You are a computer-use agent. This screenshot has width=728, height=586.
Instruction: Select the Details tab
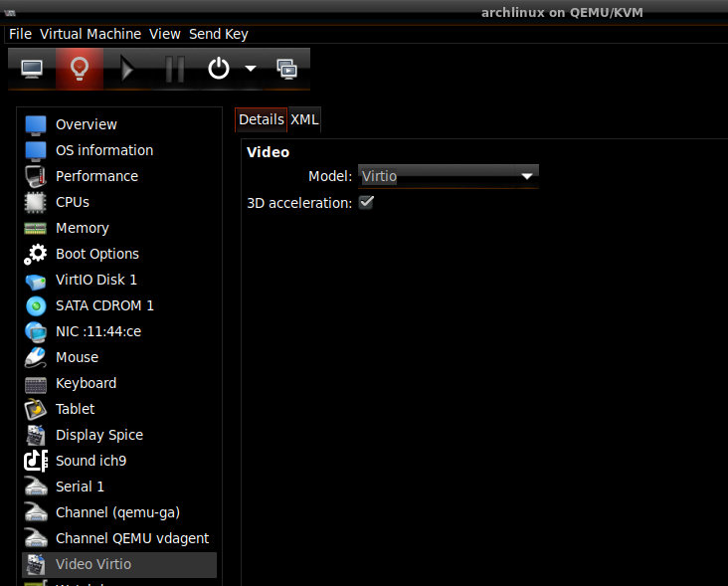pyautogui.click(x=262, y=119)
